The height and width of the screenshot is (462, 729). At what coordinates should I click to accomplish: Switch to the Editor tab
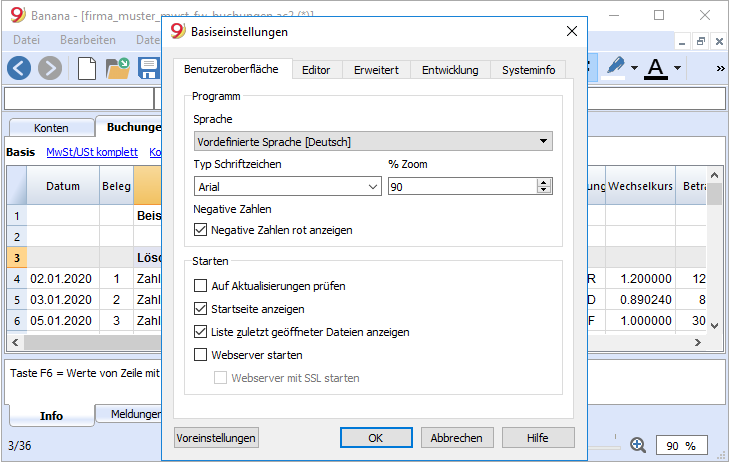tap(316, 70)
